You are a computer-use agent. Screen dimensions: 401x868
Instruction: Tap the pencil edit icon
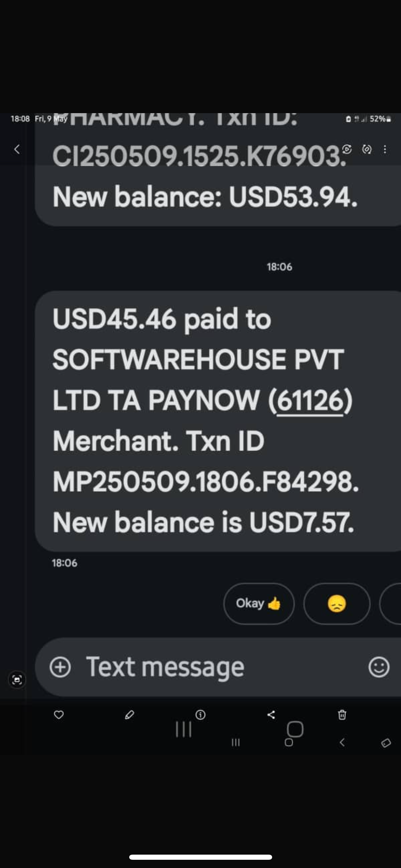(130, 715)
